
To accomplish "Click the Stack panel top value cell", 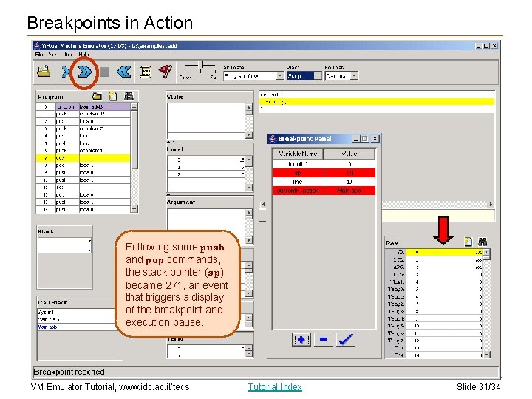I will pyautogui.click(x=64, y=242).
